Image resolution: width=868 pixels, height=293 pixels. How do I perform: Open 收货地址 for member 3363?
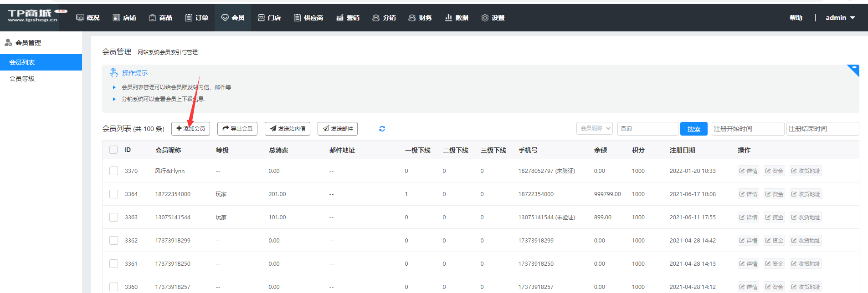click(805, 217)
